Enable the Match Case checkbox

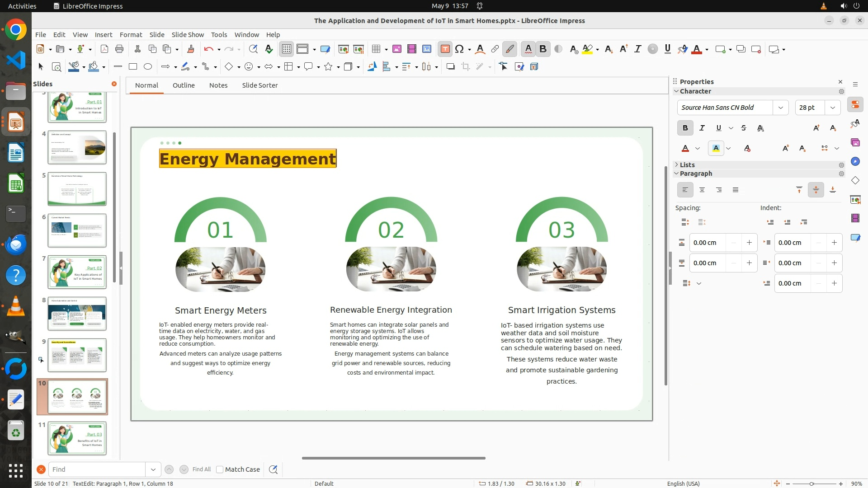(x=220, y=469)
